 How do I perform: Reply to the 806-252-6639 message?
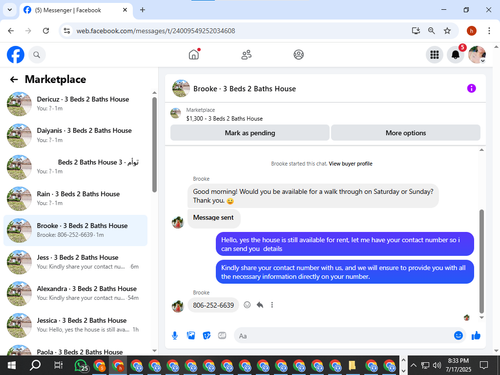(260, 305)
